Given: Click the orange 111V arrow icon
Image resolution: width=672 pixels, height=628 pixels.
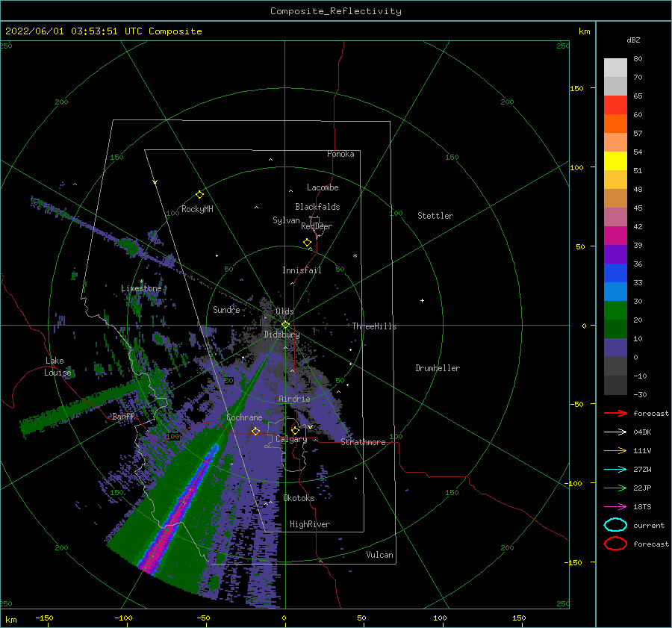Looking at the screenshot, I should pos(615,450).
